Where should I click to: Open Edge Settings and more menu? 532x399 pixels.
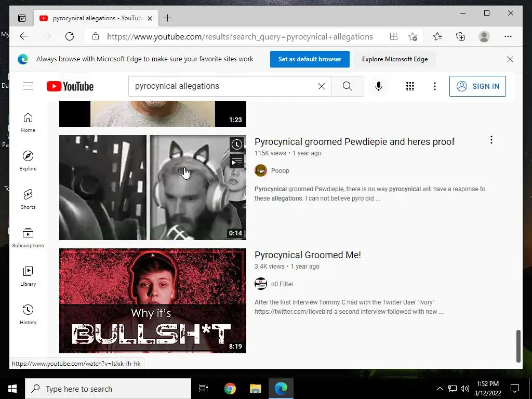coord(508,36)
